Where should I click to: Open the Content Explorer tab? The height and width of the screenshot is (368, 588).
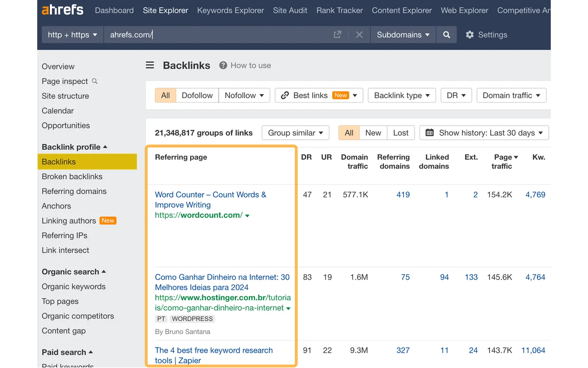pos(402,10)
